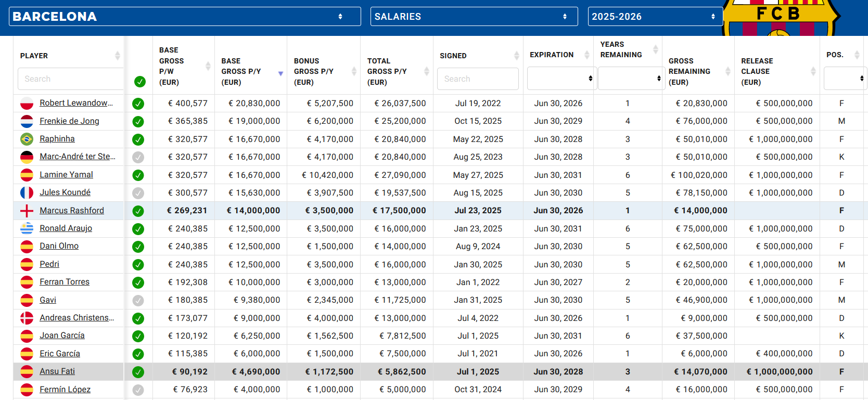Sort by Gross Remaining arrows
Viewport: 868px width, 400px height.
click(728, 71)
